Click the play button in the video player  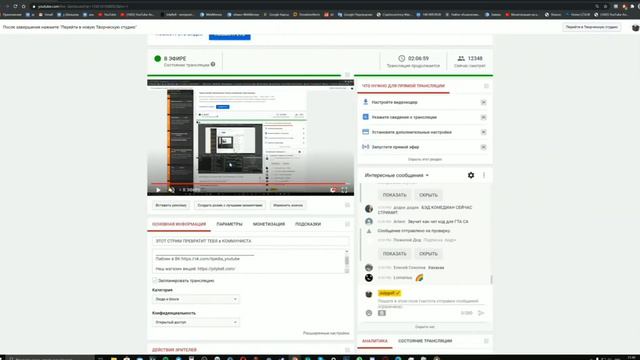pos(158,190)
